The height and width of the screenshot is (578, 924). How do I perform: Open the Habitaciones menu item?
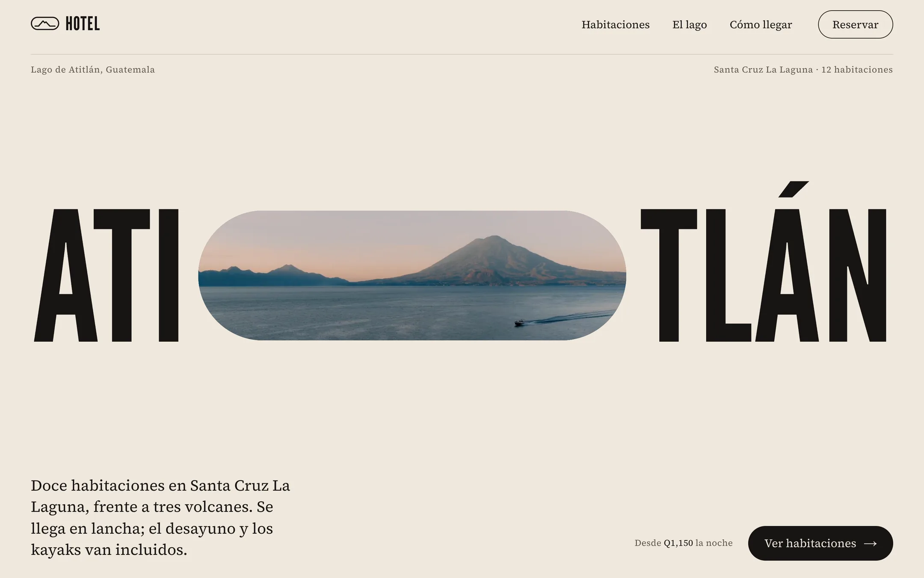point(615,24)
